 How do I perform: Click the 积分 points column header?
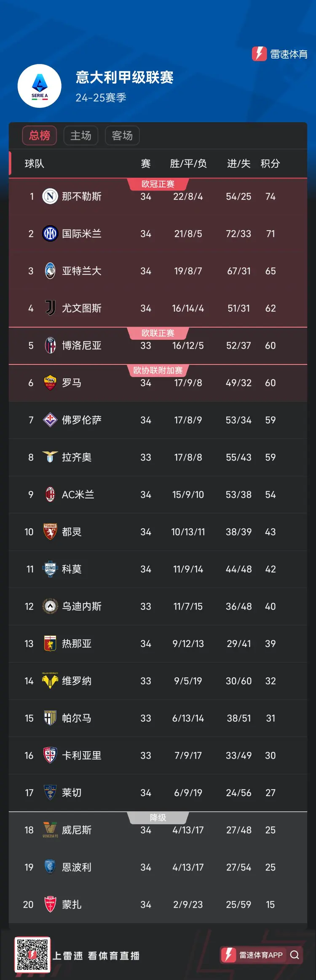(270, 164)
